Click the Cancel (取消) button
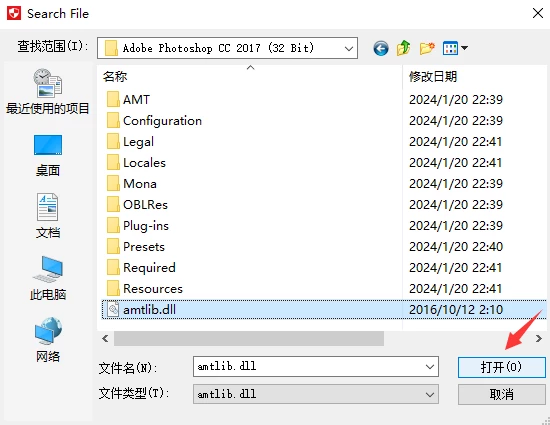 (x=502, y=394)
